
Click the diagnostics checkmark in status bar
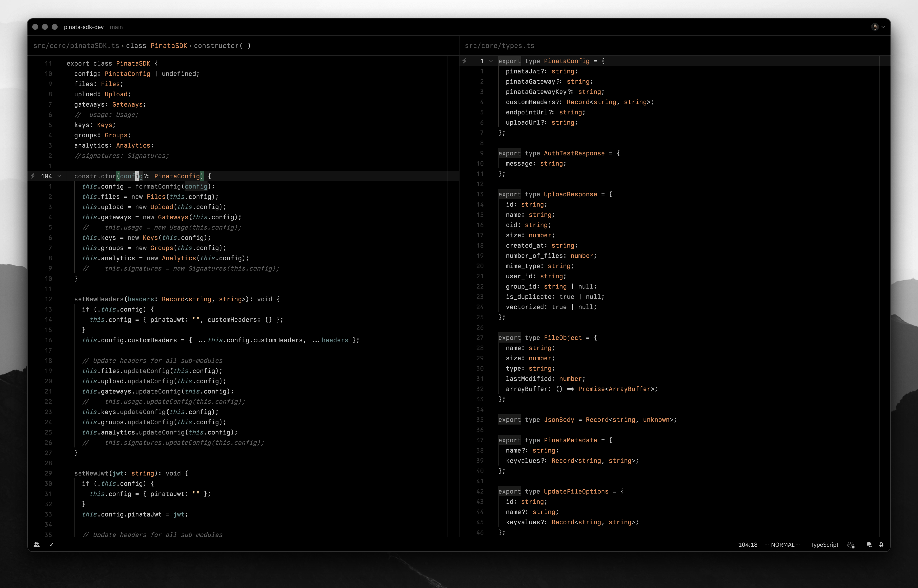pos(51,545)
